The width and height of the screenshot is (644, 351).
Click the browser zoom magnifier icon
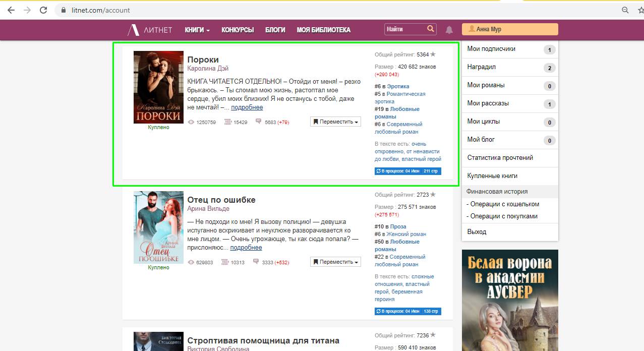[x=625, y=10]
